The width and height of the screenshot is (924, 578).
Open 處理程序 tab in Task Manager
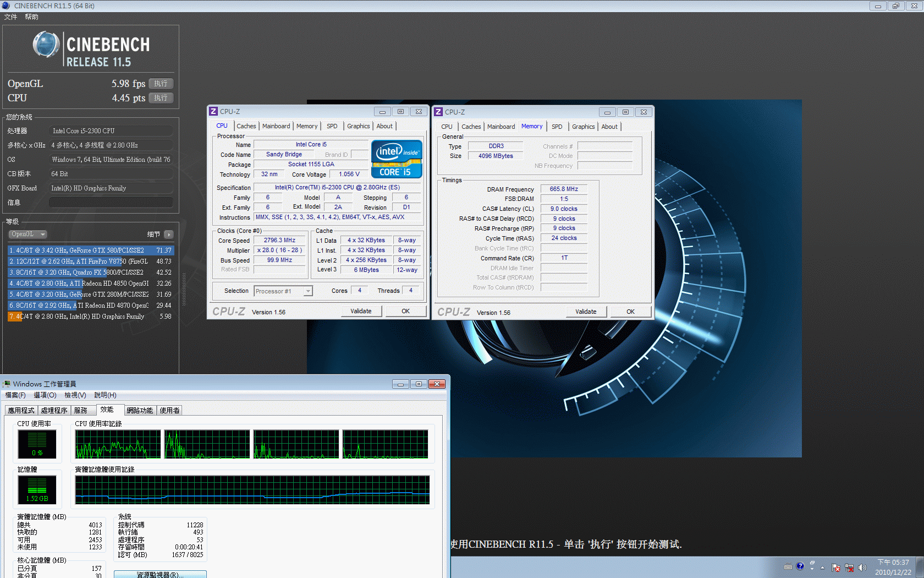[x=54, y=411]
